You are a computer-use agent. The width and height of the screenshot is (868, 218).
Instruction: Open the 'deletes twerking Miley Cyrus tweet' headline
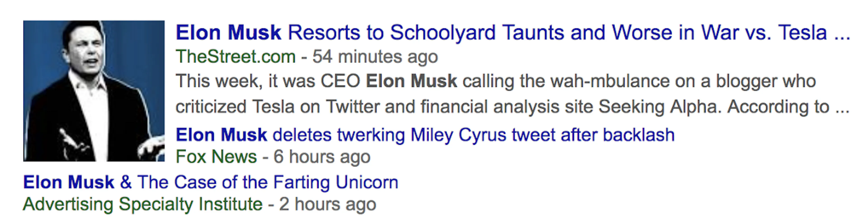pos(425,135)
